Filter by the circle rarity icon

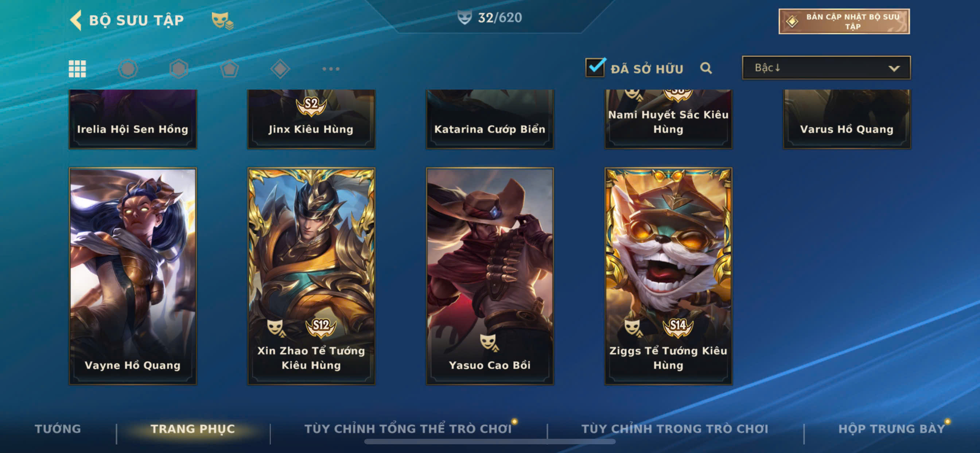(128, 69)
